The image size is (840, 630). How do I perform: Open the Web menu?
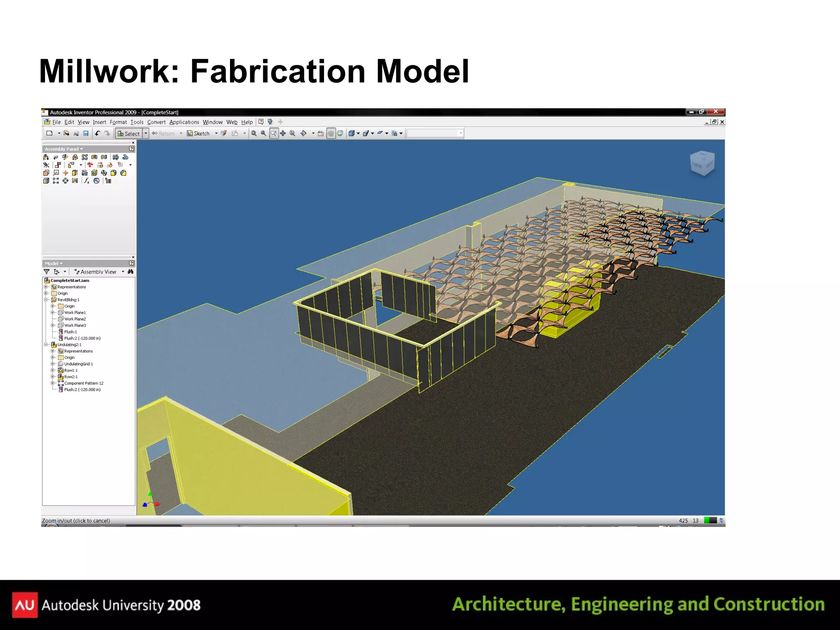(232, 122)
